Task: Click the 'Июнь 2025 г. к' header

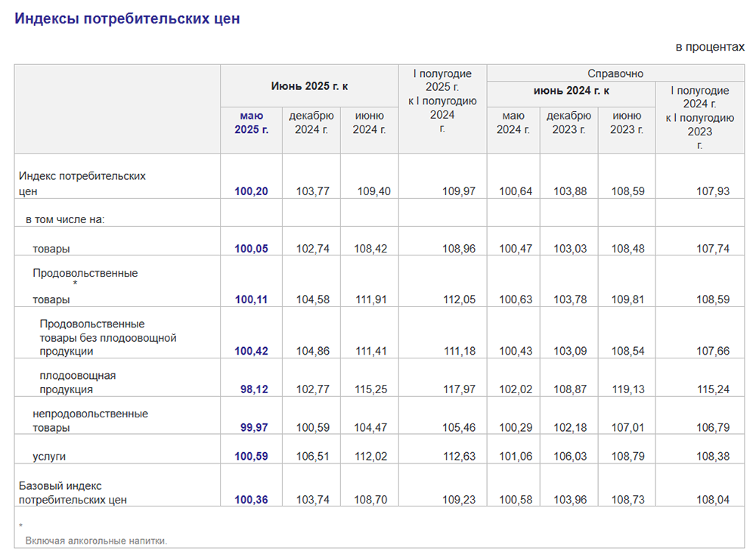Action: [309, 86]
